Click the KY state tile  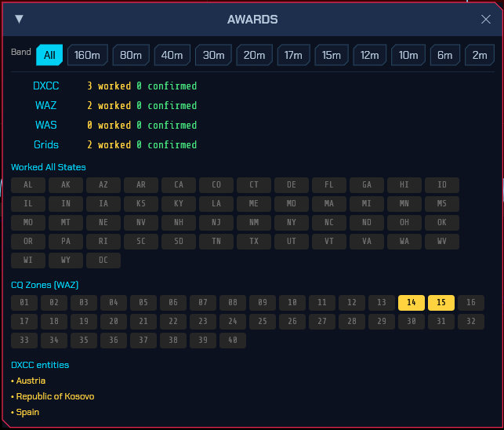[x=179, y=203]
